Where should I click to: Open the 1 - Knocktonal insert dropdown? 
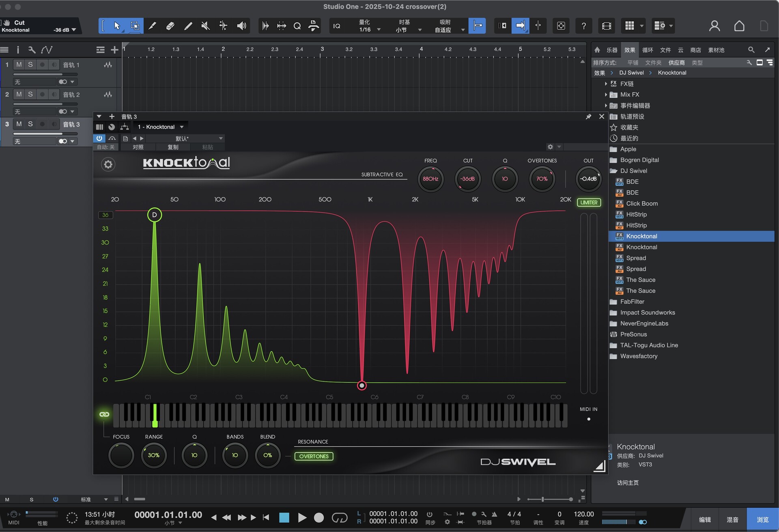click(x=160, y=127)
